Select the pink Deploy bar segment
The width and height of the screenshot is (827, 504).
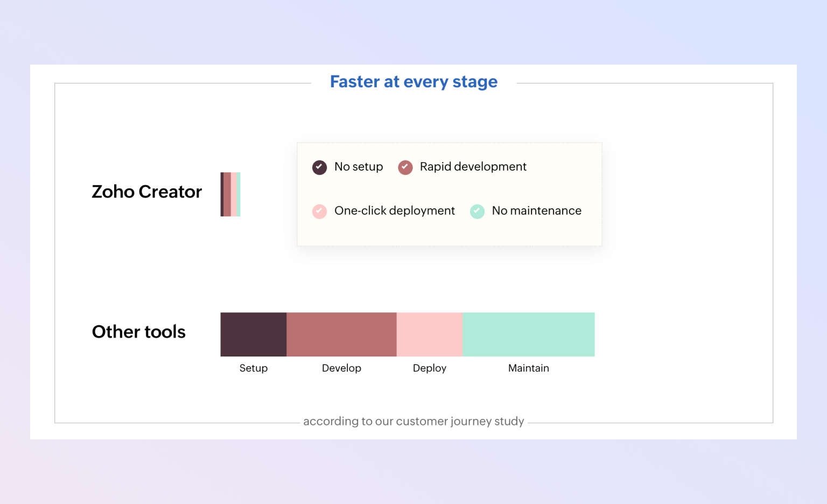(x=430, y=334)
